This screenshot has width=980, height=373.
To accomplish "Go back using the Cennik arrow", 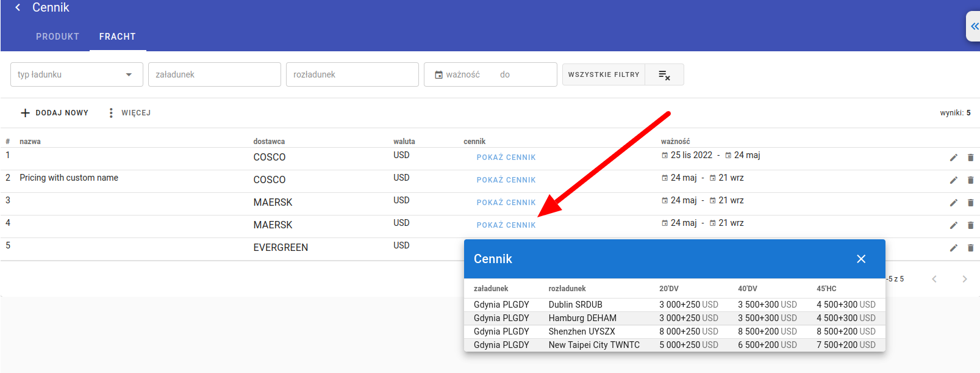I will [18, 7].
